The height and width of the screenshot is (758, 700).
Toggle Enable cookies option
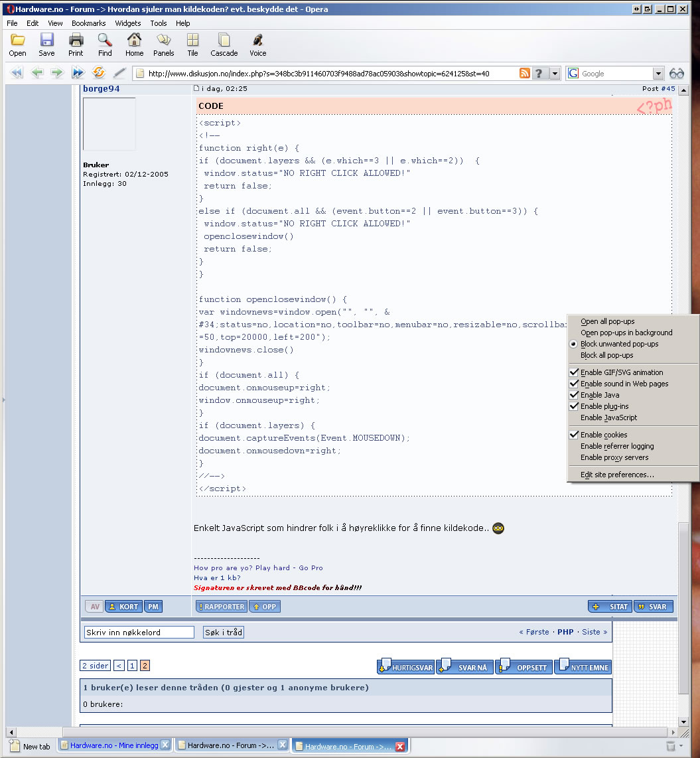pyautogui.click(x=603, y=435)
